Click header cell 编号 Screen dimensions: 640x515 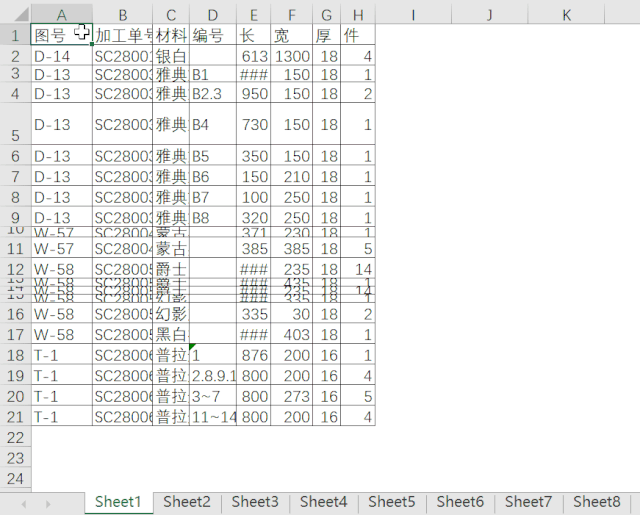[213, 35]
